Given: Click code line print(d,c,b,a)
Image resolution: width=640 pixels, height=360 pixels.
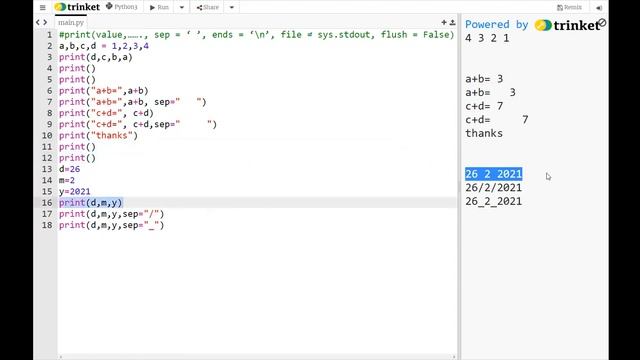Looking at the screenshot, I should tap(96, 57).
